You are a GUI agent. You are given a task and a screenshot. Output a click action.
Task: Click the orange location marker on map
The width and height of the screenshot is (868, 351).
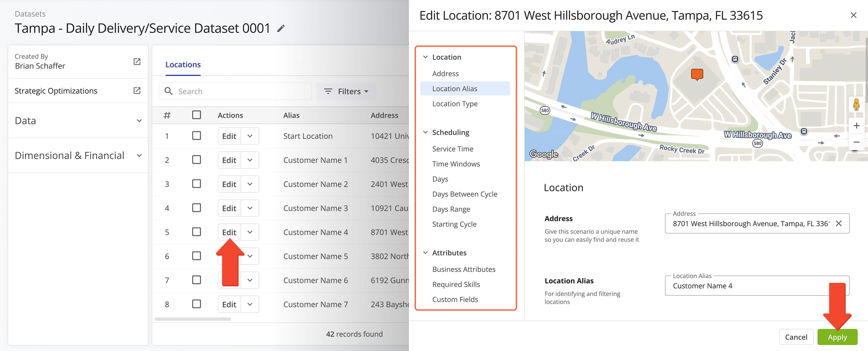tap(697, 74)
